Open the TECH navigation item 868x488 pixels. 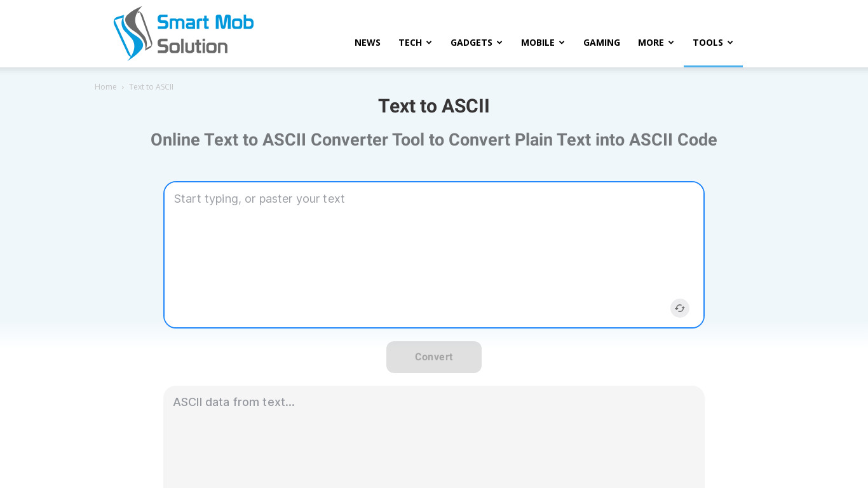tap(410, 43)
